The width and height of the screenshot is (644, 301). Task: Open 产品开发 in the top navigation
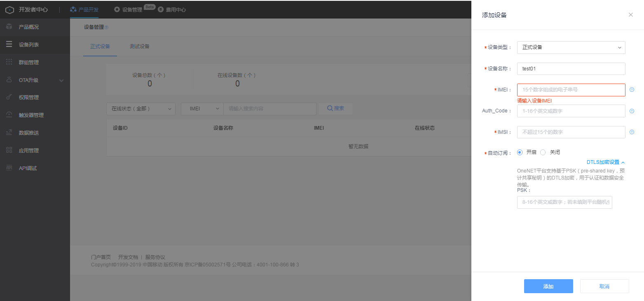(84, 9)
